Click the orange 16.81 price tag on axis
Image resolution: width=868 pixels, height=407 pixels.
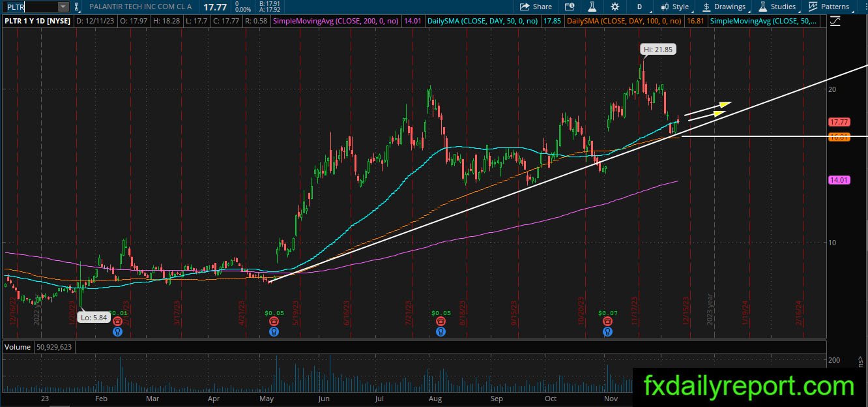coord(838,137)
